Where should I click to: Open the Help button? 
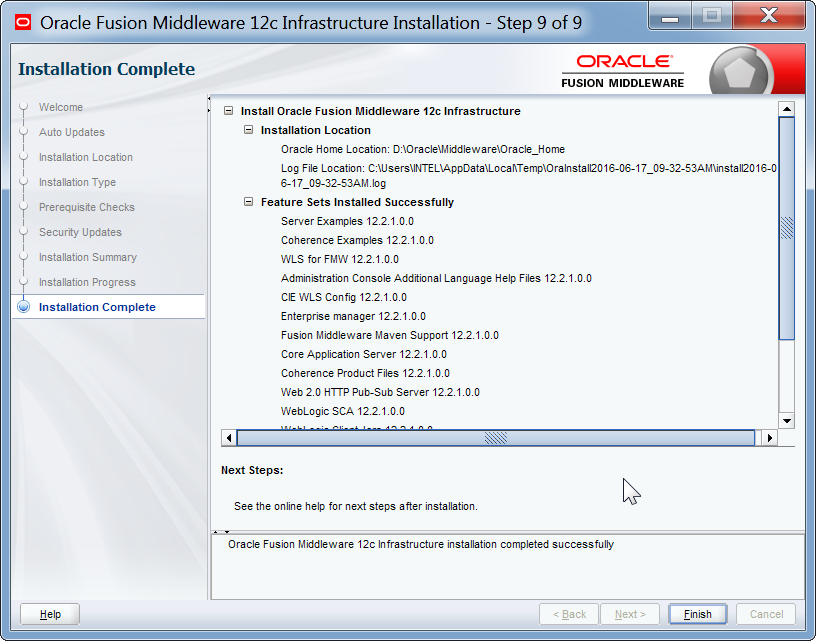coord(50,614)
